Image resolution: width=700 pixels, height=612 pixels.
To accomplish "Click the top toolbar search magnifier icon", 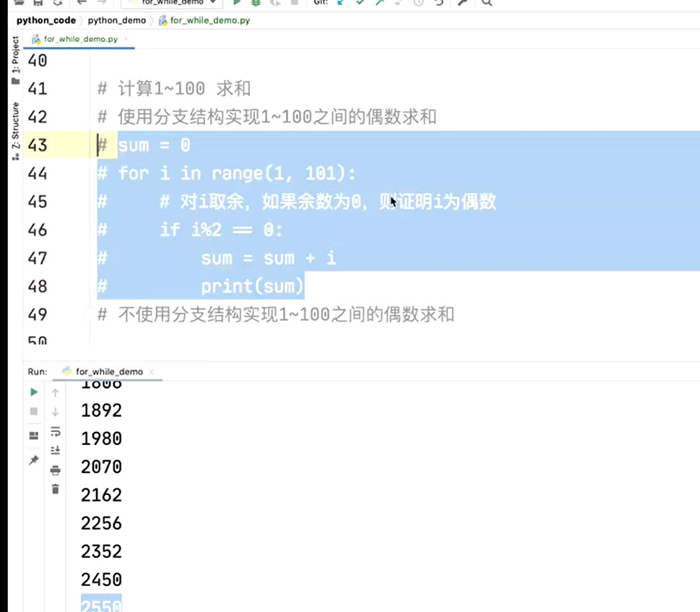I will [x=487, y=3].
